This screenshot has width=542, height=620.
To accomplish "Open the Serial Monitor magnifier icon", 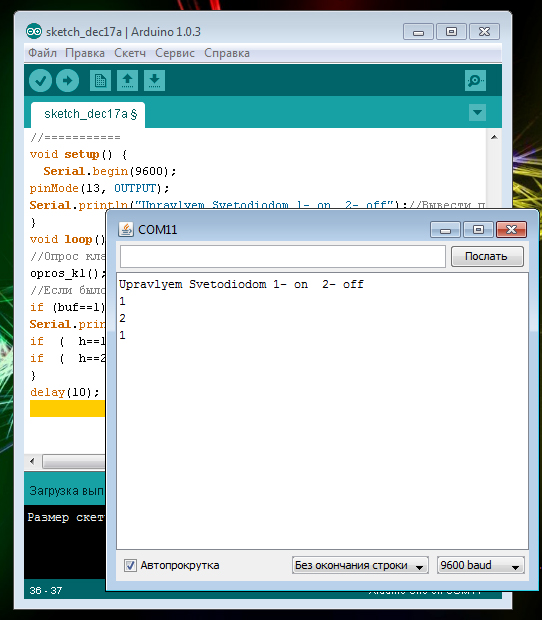I will click(475, 81).
